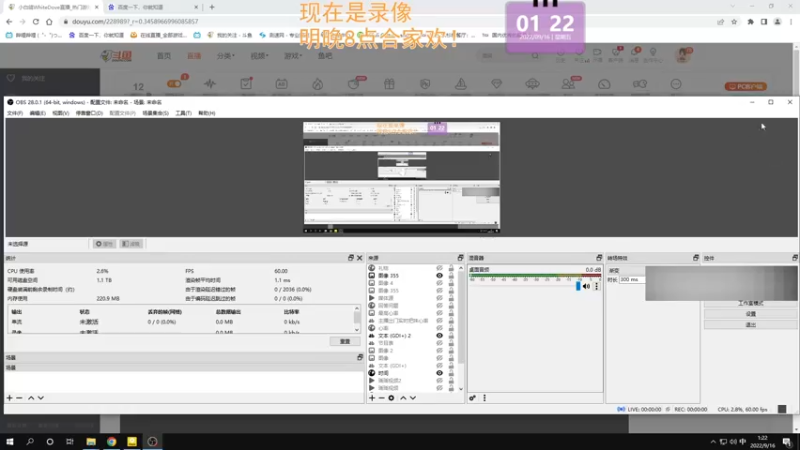Open OBS 文件(F) menu
The image size is (800, 450).
(15, 113)
